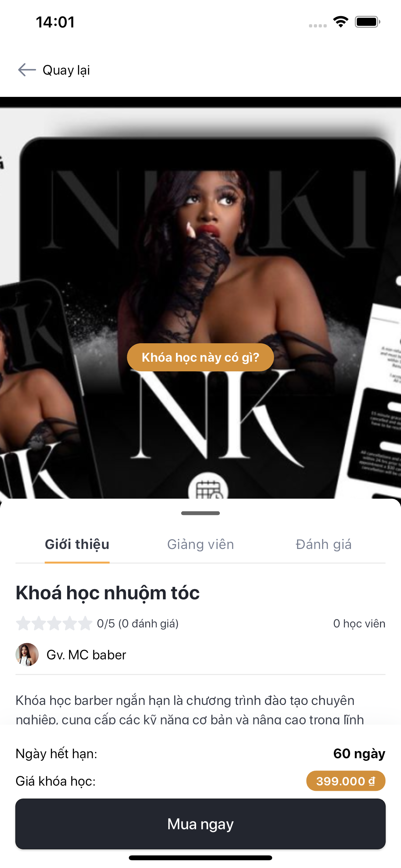
Task: Switch to the Giảng viên tab
Action: (x=200, y=544)
